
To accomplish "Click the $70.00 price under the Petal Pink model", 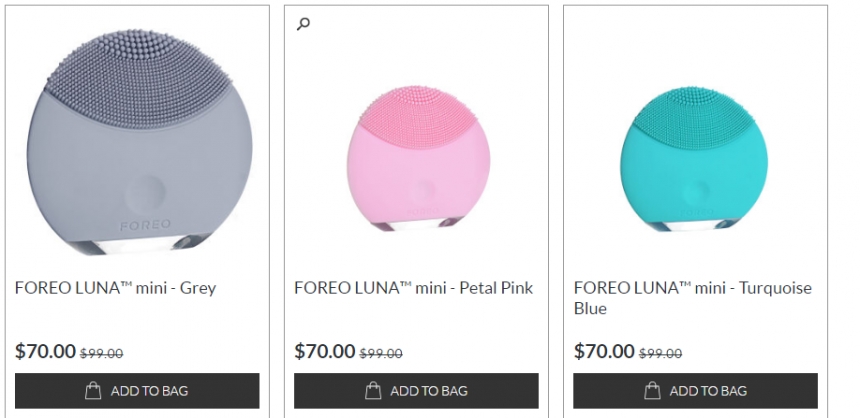I will point(325,351).
